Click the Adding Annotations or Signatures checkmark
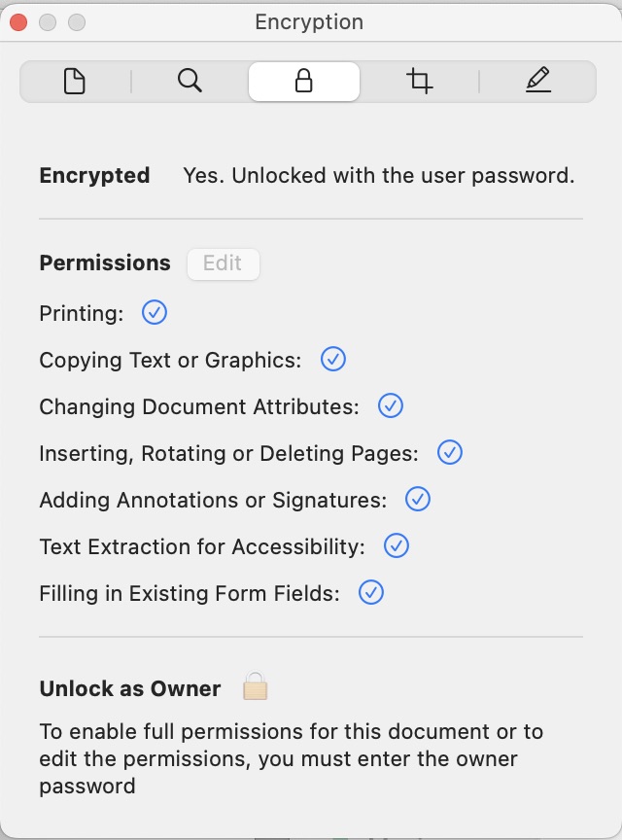 click(417, 500)
